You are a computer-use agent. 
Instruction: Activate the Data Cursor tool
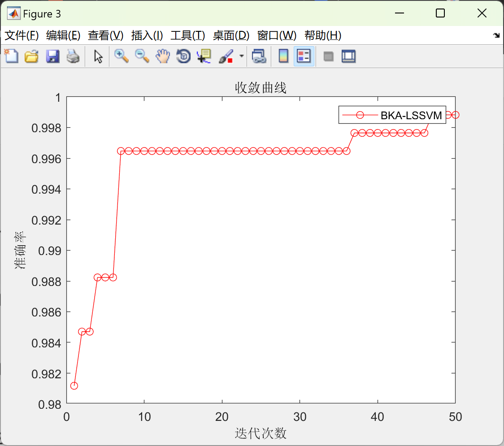pyautogui.click(x=204, y=56)
